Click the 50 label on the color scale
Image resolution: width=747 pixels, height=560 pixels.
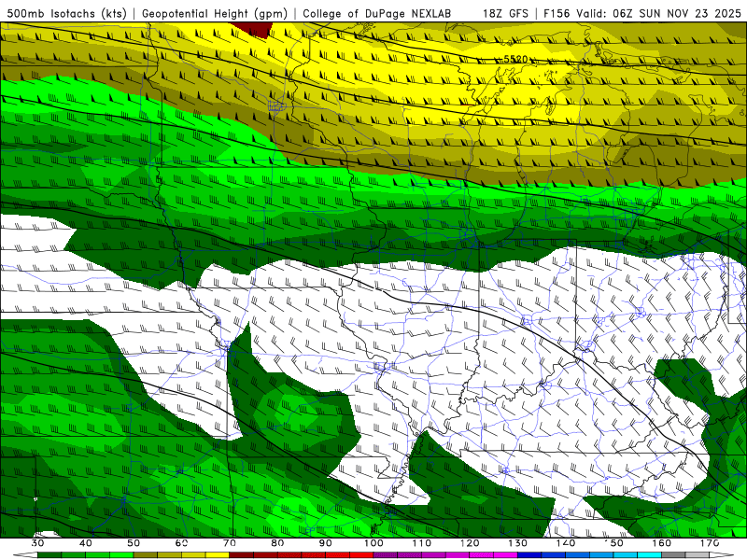(134, 543)
